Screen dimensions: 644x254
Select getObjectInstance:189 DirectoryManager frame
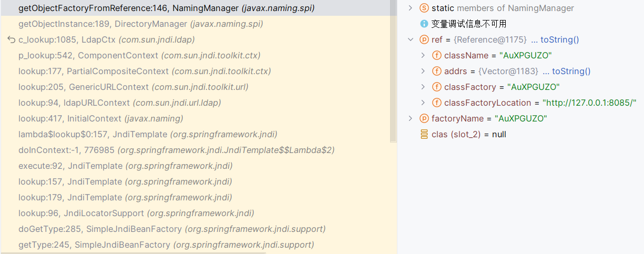[140, 24]
